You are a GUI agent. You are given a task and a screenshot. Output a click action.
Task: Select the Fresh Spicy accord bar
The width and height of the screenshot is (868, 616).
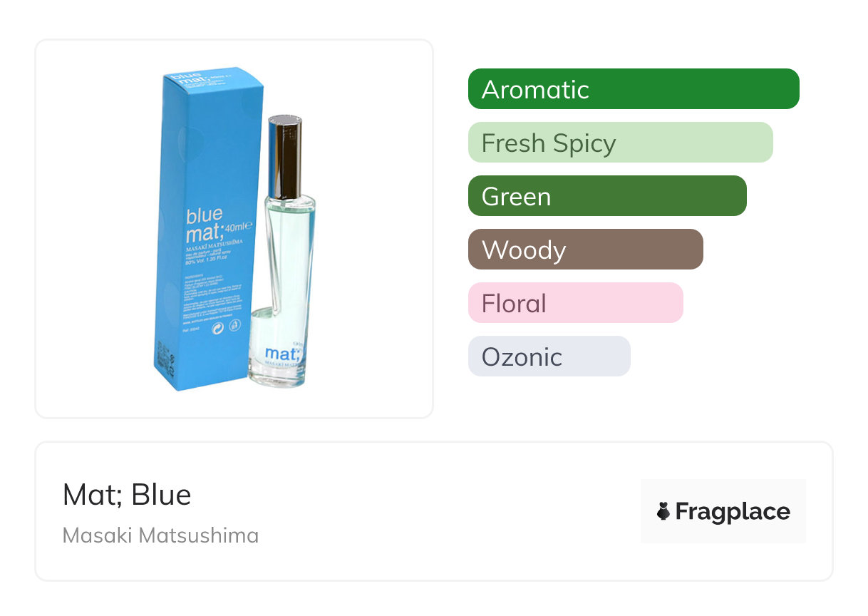coord(620,143)
